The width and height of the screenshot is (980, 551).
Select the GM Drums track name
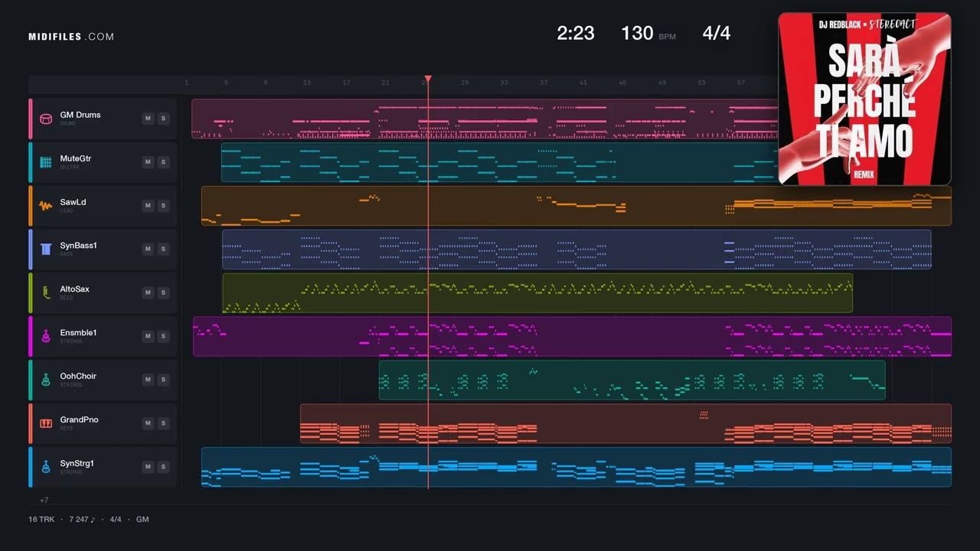pos(80,115)
